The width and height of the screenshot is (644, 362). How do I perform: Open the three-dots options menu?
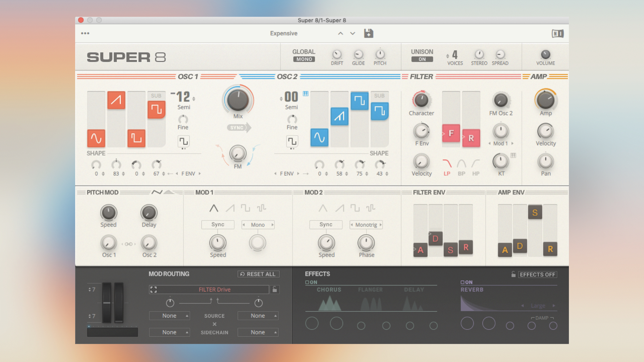pyautogui.click(x=85, y=33)
